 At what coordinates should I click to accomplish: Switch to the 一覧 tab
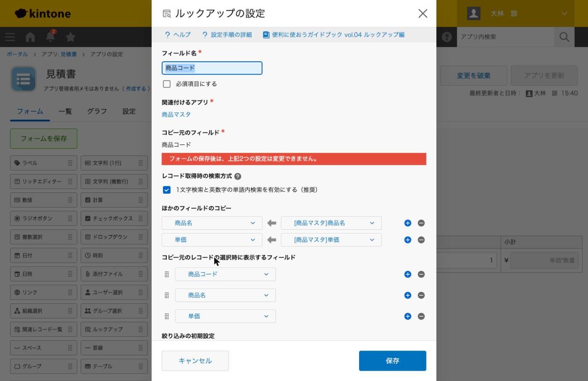[x=65, y=111]
